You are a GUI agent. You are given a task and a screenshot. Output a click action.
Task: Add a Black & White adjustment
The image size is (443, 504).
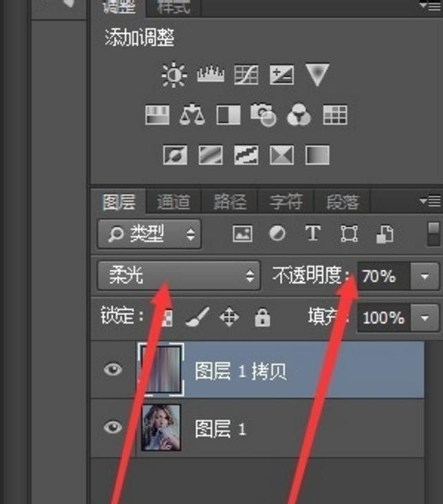tap(228, 115)
